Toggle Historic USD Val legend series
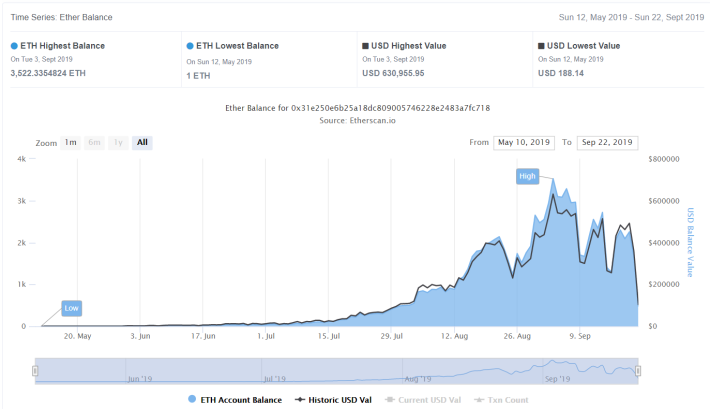This screenshot has width=710, height=409. [x=333, y=400]
